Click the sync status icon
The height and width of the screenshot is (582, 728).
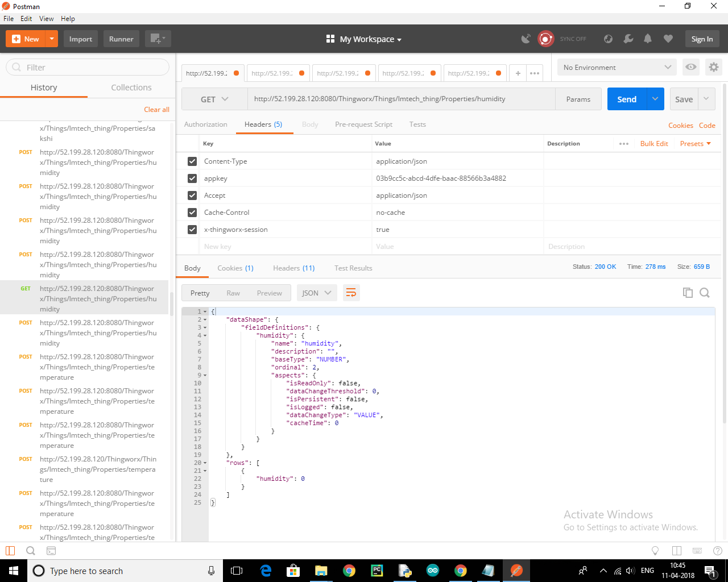point(546,39)
